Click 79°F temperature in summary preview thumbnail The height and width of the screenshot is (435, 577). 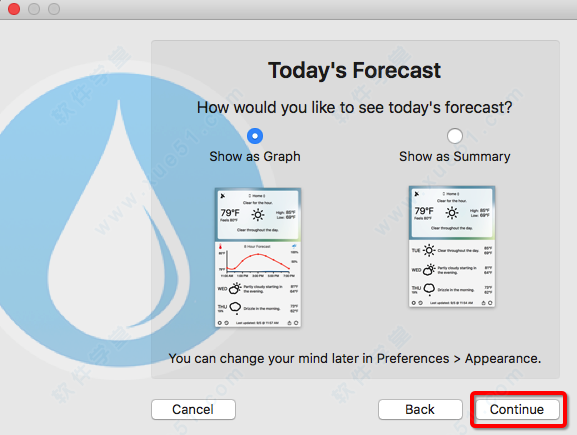(424, 211)
